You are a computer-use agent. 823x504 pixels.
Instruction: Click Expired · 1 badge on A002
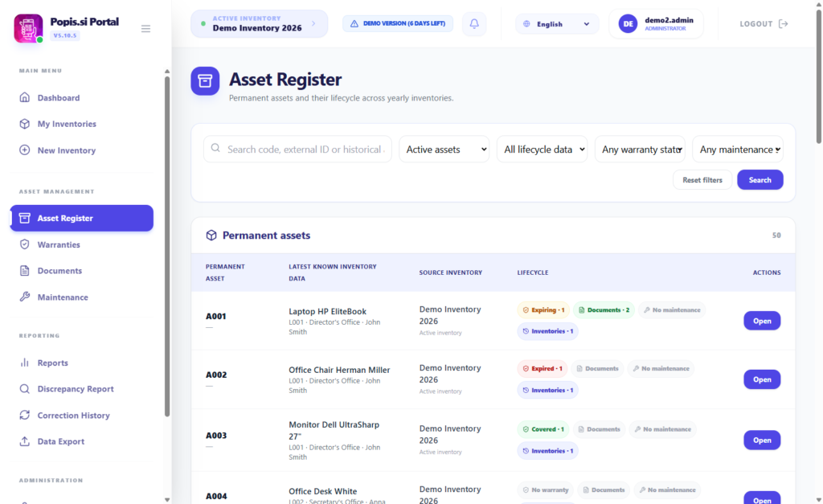(543, 368)
